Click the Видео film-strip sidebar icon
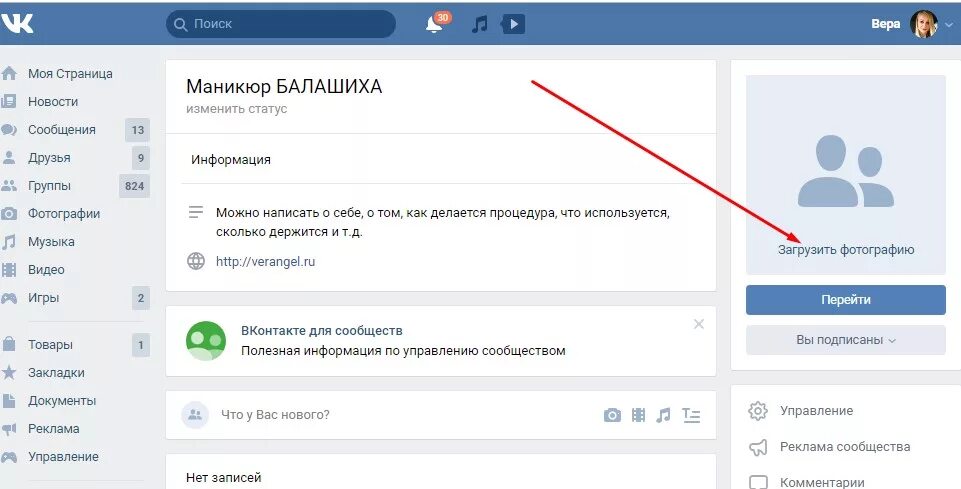The image size is (961, 489). pos(9,270)
